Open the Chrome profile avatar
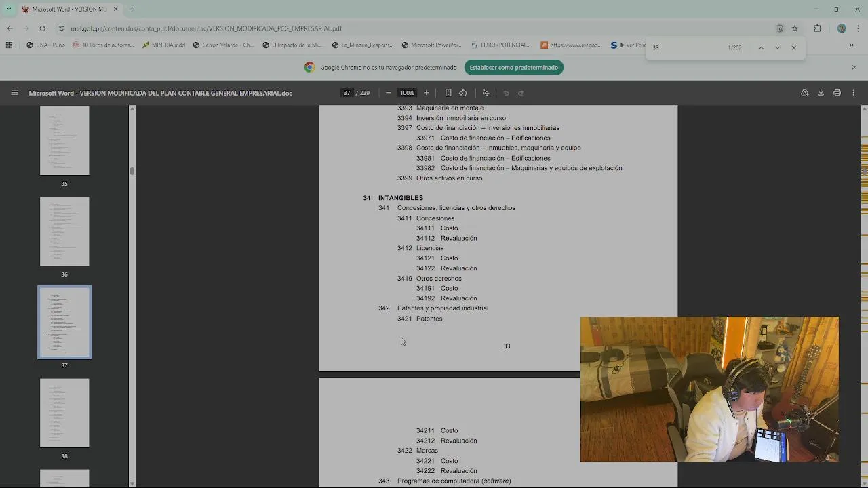This screenshot has width=868, height=488. [x=842, y=28]
